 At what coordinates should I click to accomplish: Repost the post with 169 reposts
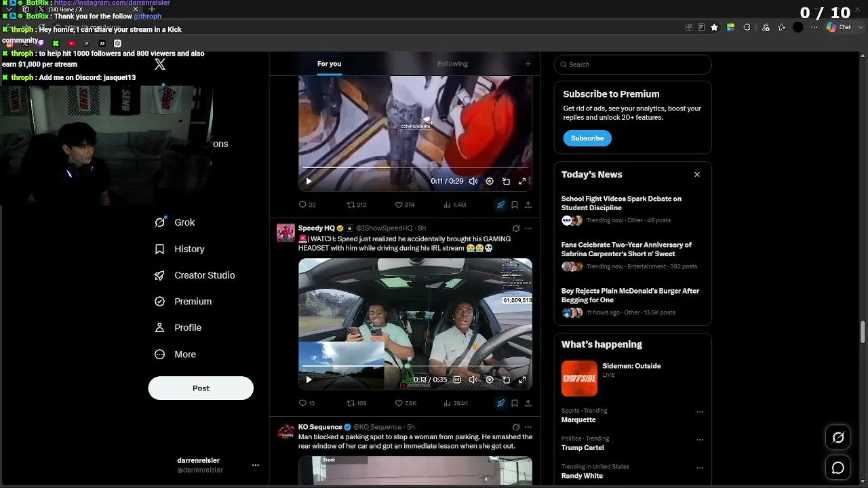(356, 403)
